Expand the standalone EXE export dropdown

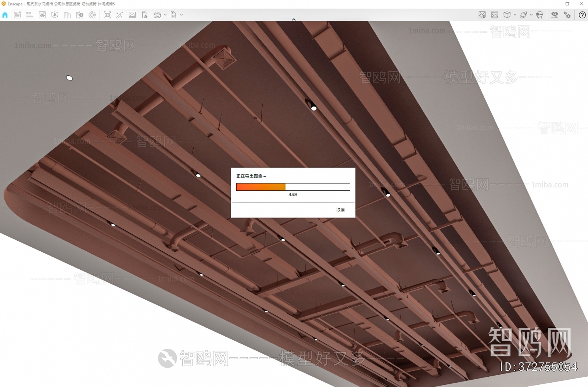(182, 15)
